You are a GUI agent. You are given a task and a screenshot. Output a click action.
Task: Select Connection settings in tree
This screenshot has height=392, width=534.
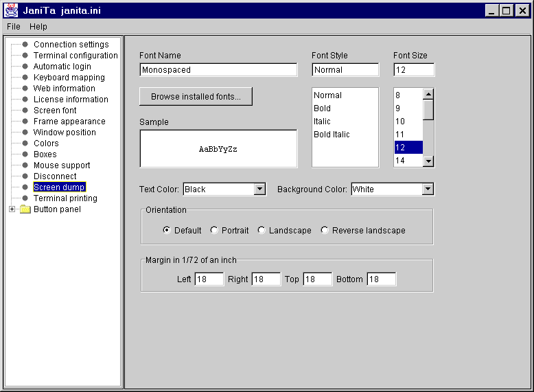[71, 44]
